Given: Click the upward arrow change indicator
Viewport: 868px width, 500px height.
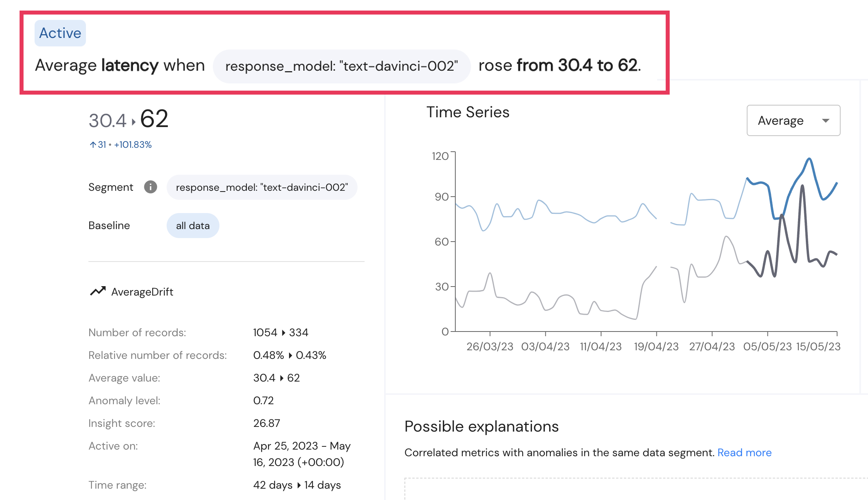Looking at the screenshot, I should click(x=93, y=145).
